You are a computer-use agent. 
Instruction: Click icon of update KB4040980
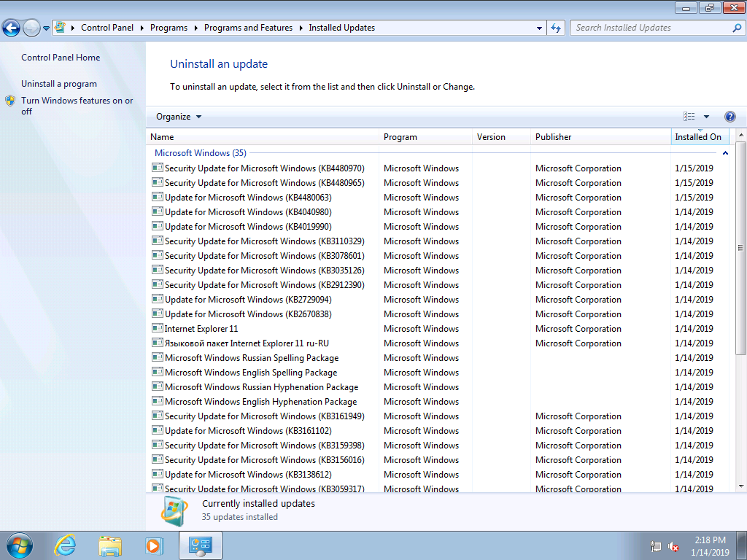tap(158, 211)
